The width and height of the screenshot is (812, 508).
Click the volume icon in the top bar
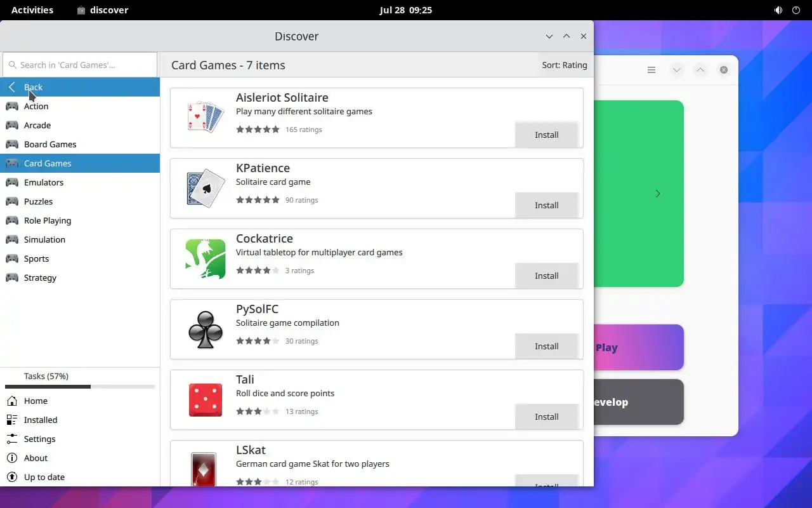tap(778, 10)
